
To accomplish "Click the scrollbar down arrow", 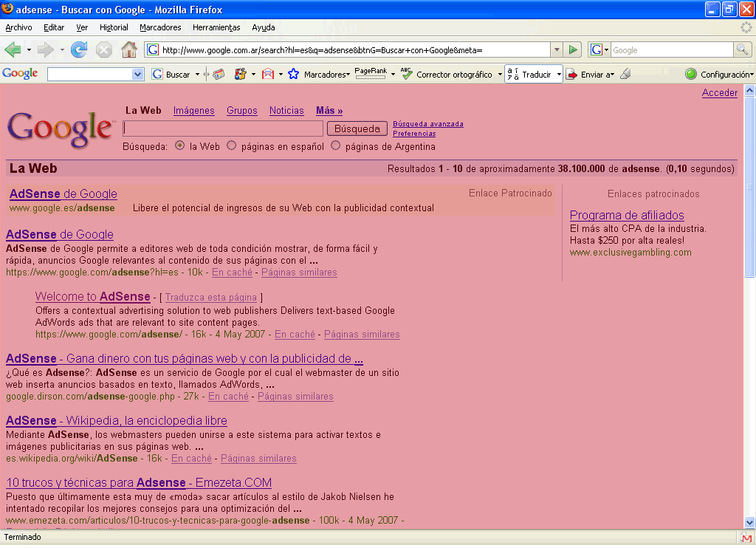I will (749, 522).
